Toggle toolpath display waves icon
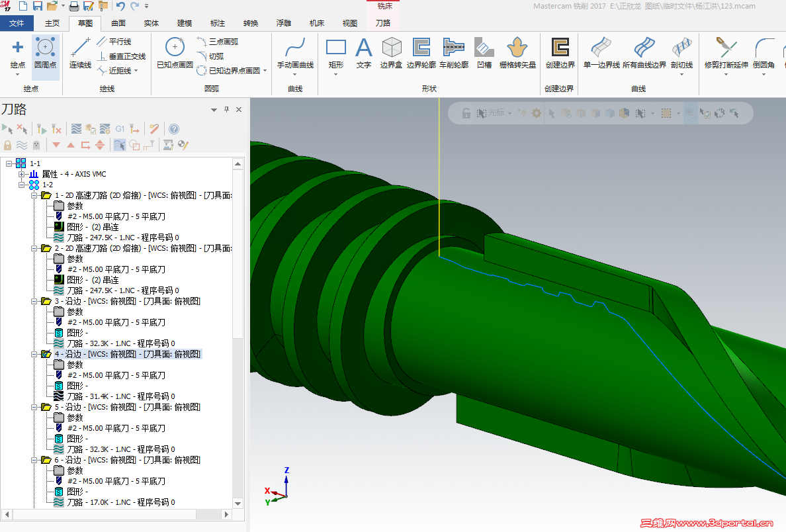Image resolution: width=786 pixels, height=532 pixels. tap(22, 146)
